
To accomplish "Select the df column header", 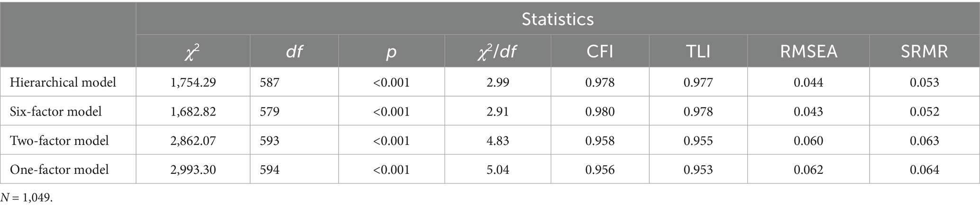I will 294,52.
